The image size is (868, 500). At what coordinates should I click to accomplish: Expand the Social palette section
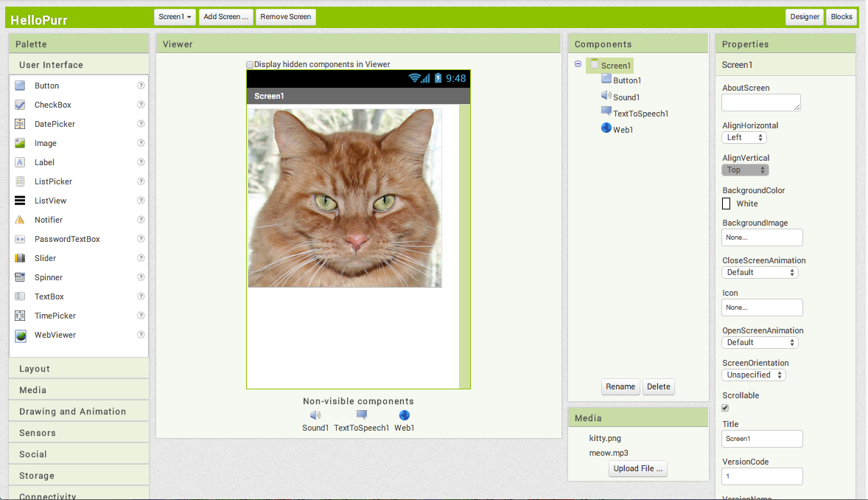[79, 454]
